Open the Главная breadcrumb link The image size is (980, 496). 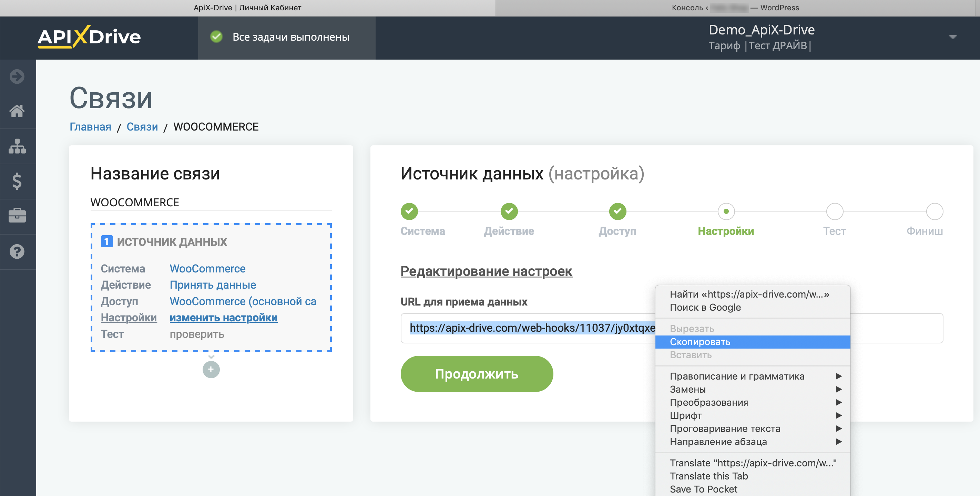click(x=90, y=127)
